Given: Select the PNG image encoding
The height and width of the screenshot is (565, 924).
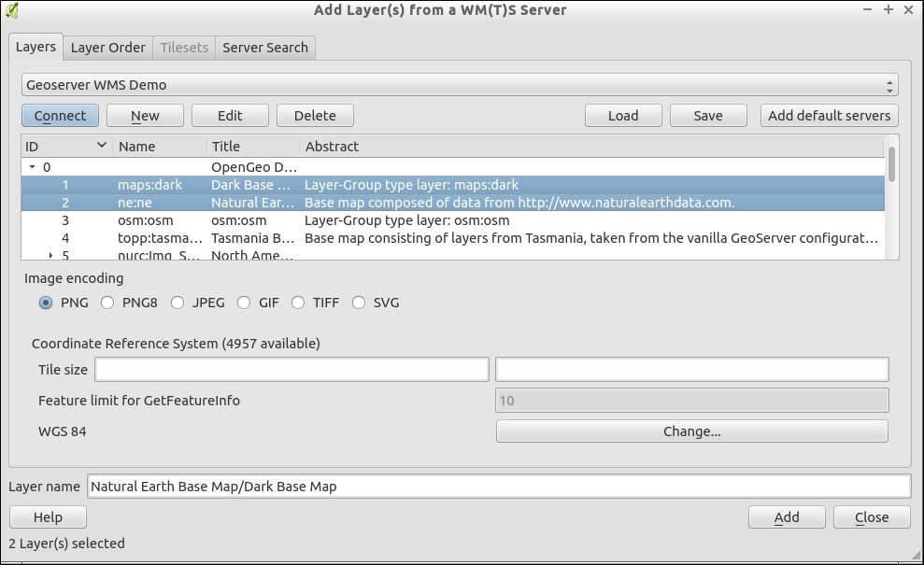Looking at the screenshot, I should (x=46, y=303).
